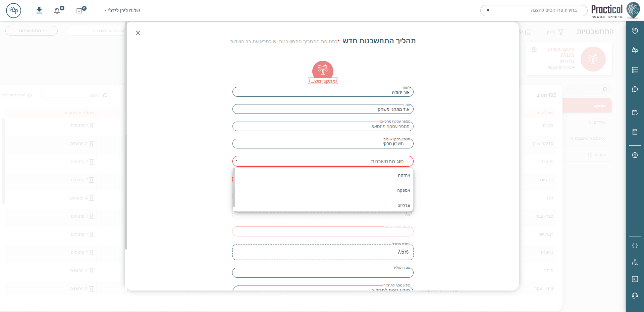This screenshot has width=644, height=312.
Task: Expand the project selection dropdown at top
Action: click(x=534, y=10)
